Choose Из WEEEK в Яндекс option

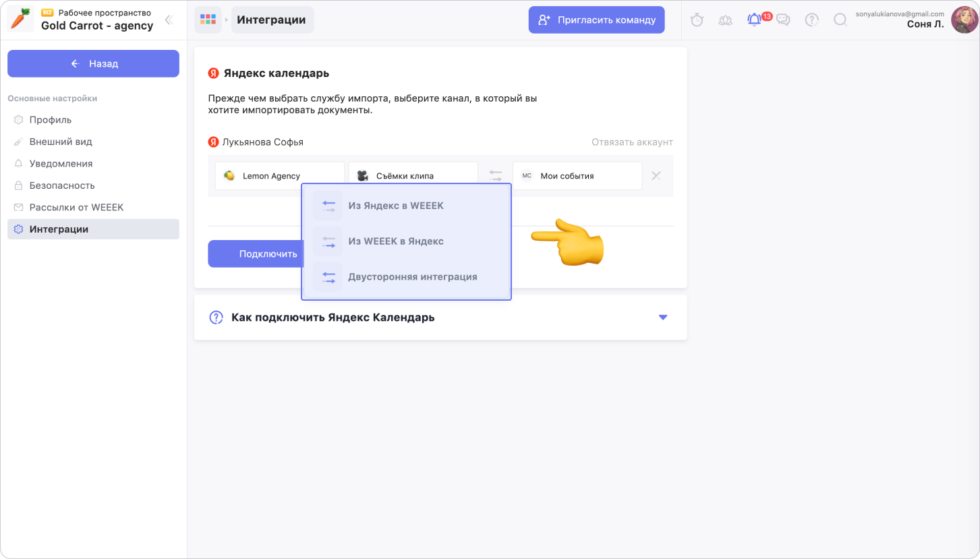[406, 241]
